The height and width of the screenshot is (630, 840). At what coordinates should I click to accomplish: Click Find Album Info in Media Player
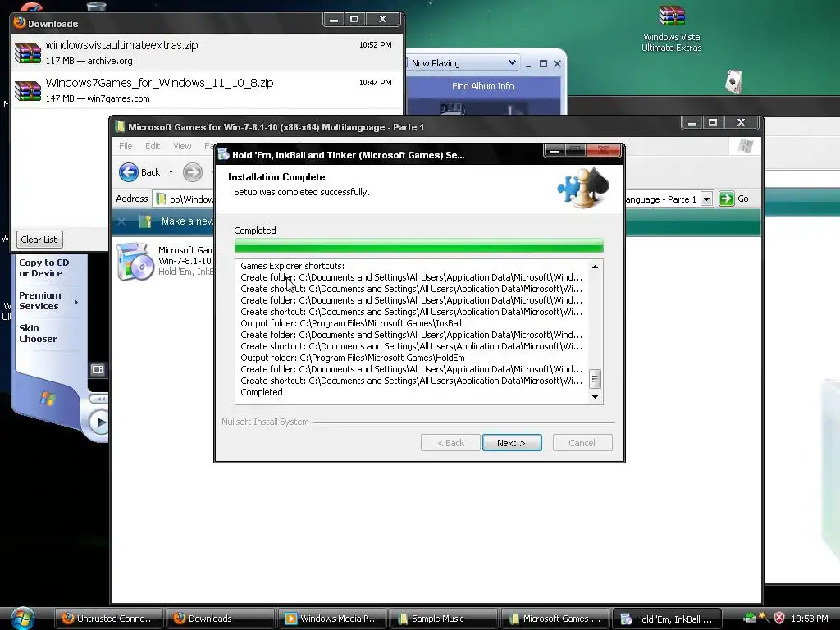click(x=482, y=85)
